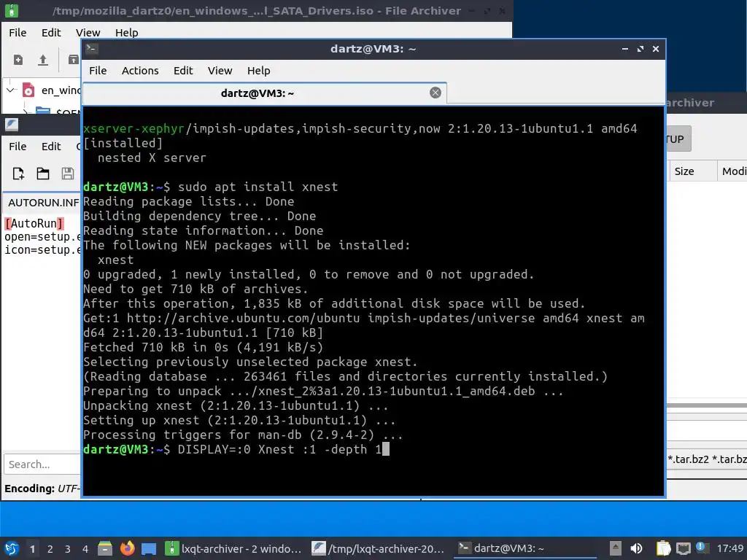Click the text editor Search field
This screenshot has width=747, height=560.
42,464
